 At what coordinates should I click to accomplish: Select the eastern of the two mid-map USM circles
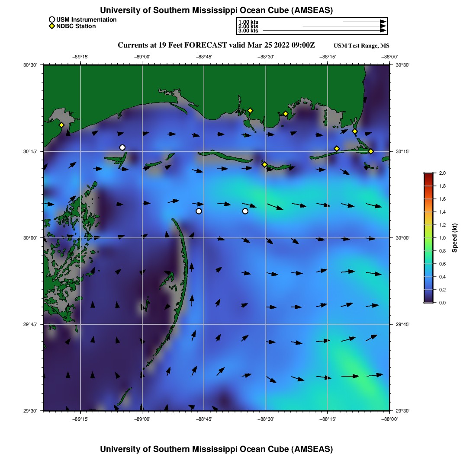(x=245, y=211)
